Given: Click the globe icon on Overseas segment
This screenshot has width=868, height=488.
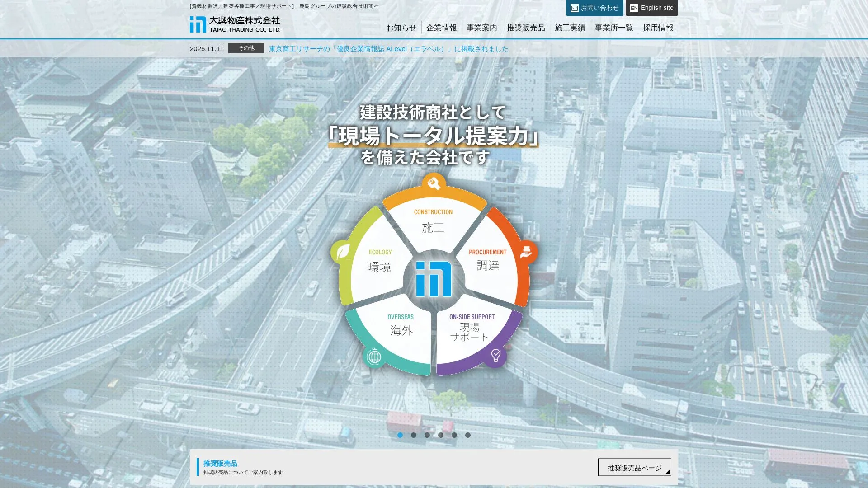Looking at the screenshot, I should tap(374, 357).
